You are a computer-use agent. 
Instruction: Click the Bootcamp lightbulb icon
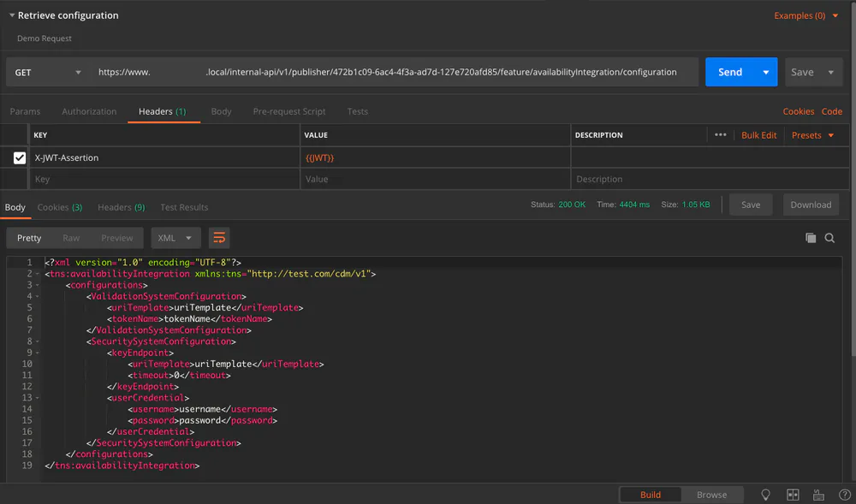(766, 495)
